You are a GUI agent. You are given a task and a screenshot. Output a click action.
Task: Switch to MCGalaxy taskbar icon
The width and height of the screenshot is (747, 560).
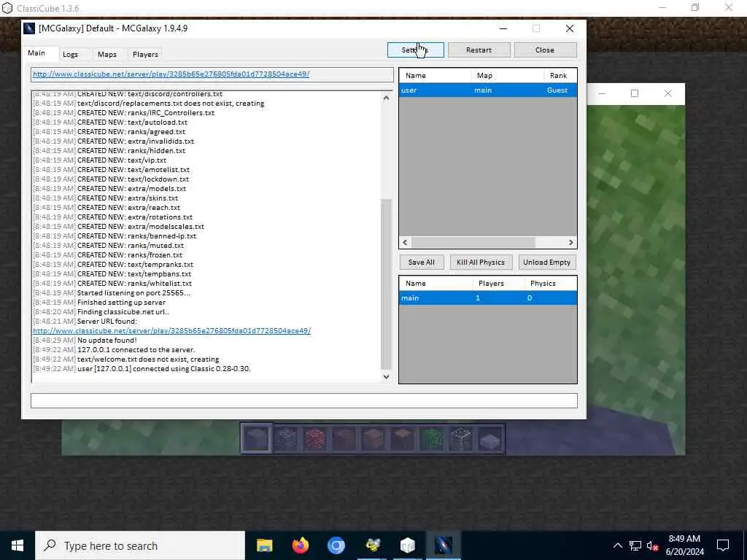444,545
